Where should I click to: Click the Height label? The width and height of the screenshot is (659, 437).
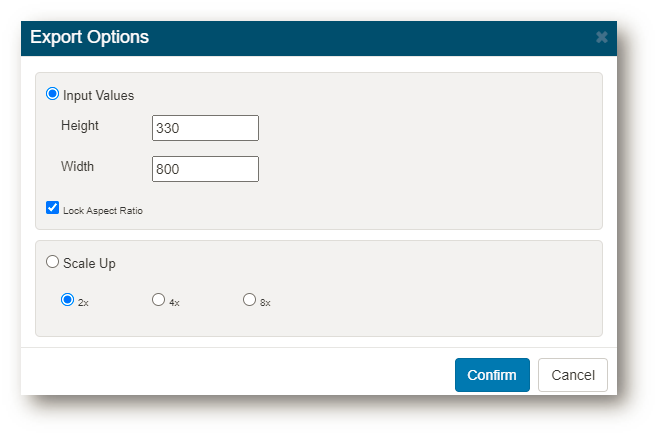pyautogui.click(x=80, y=126)
